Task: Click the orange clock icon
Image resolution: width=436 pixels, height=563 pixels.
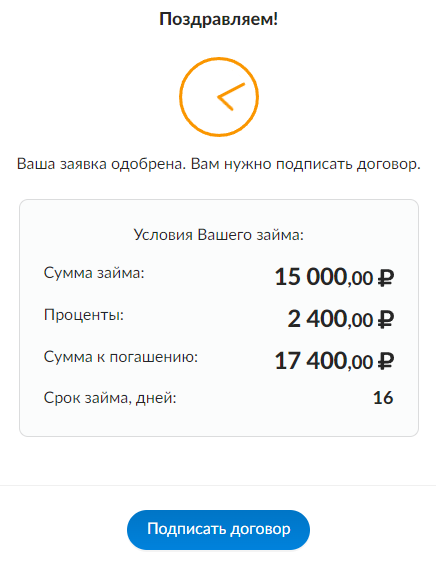Action: click(219, 97)
